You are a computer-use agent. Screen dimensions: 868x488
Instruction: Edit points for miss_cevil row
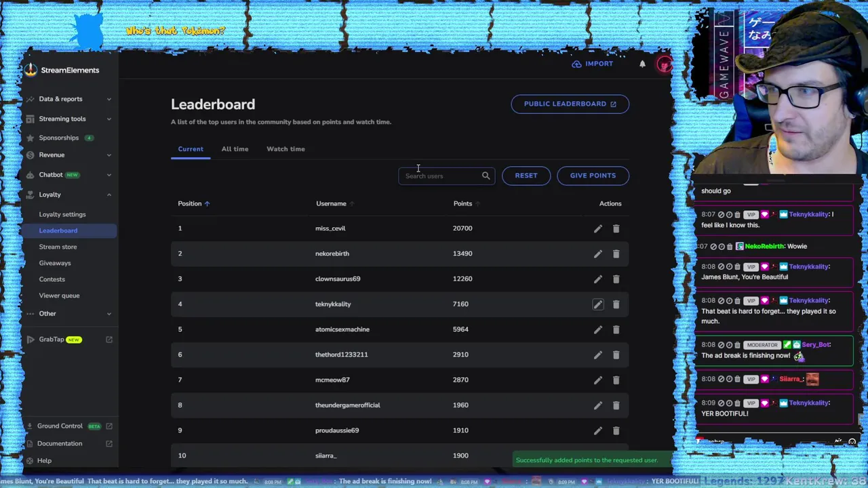[597, 228]
